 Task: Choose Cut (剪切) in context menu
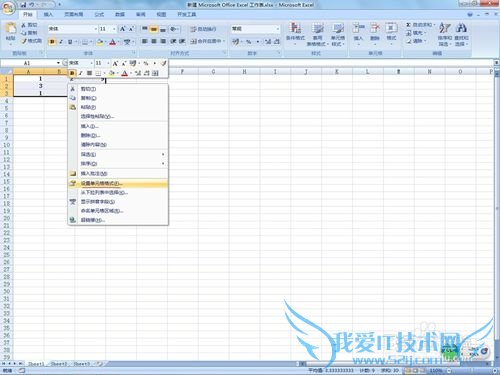118,89
